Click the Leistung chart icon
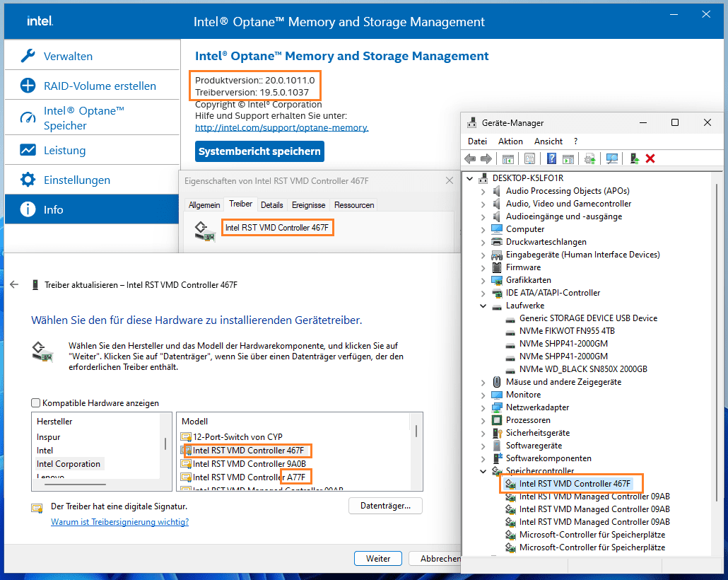The height and width of the screenshot is (580, 728). pyautogui.click(x=28, y=150)
